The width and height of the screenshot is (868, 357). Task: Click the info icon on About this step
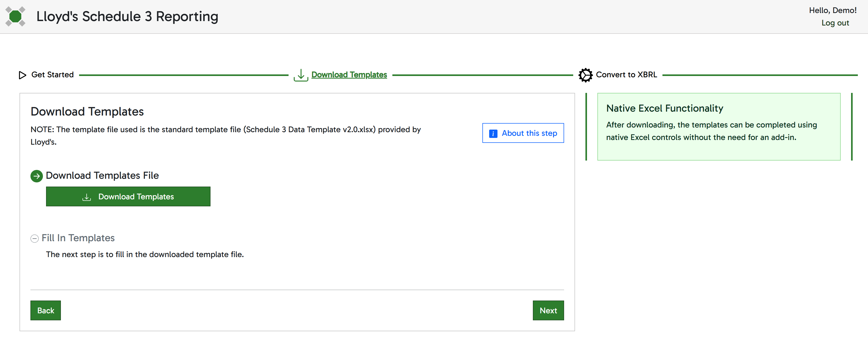pyautogui.click(x=493, y=133)
